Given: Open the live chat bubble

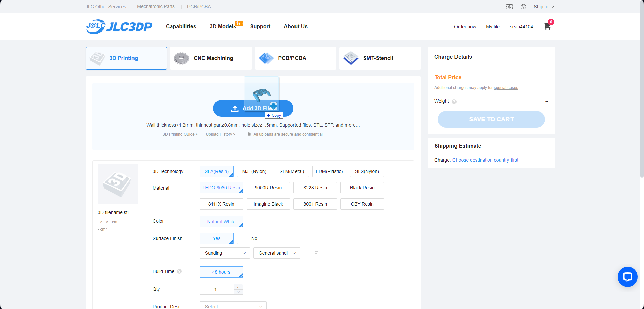Looking at the screenshot, I should 627,277.
